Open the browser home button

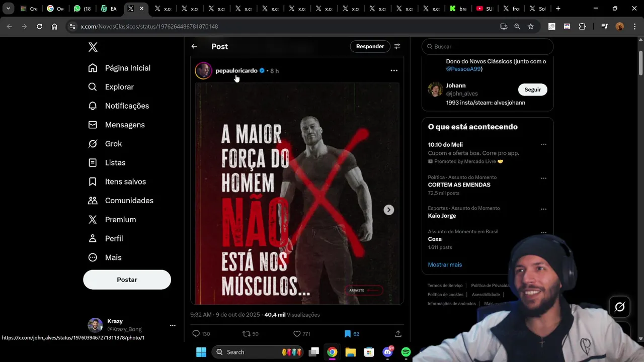pyautogui.click(x=54, y=26)
